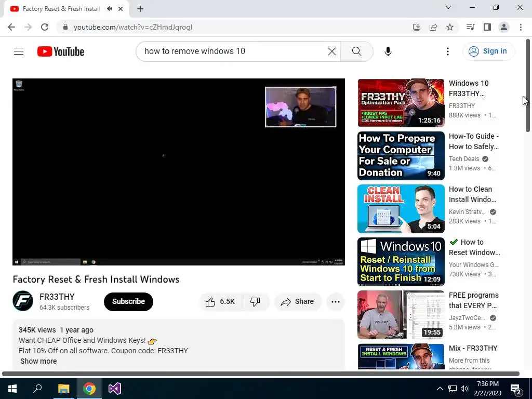This screenshot has width=532, height=399.
Task: Click the Sign in button
Action: click(488, 51)
